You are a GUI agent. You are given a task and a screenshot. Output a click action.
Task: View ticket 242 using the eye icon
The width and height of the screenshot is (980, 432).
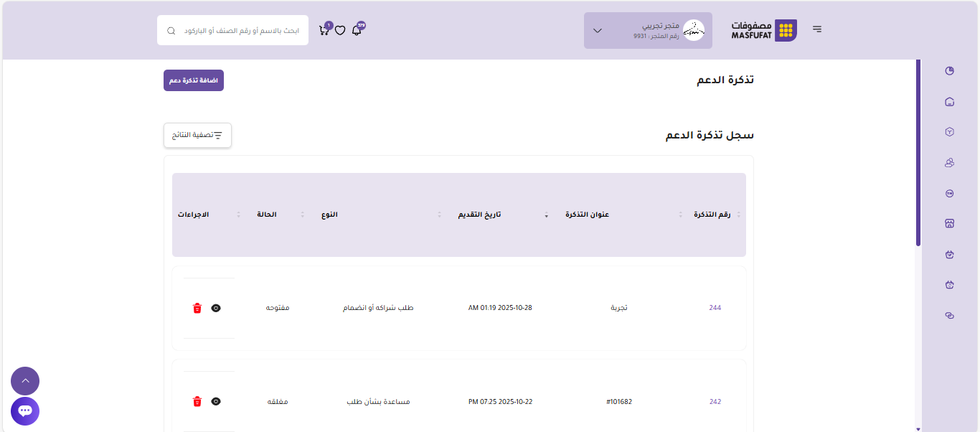pyautogui.click(x=216, y=402)
